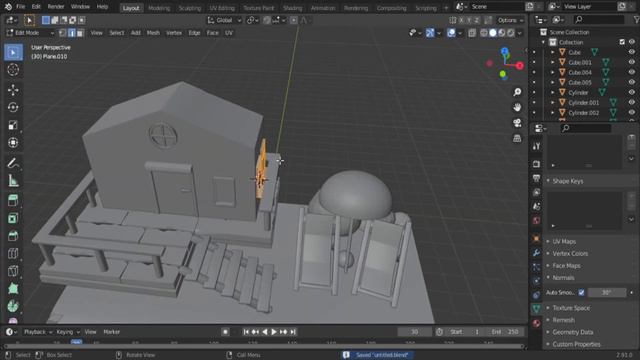Image resolution: width=640 pixels, height=360 pixels.
Task: Toggle the Auto Smooth checkbox
Action: [581, 293]
